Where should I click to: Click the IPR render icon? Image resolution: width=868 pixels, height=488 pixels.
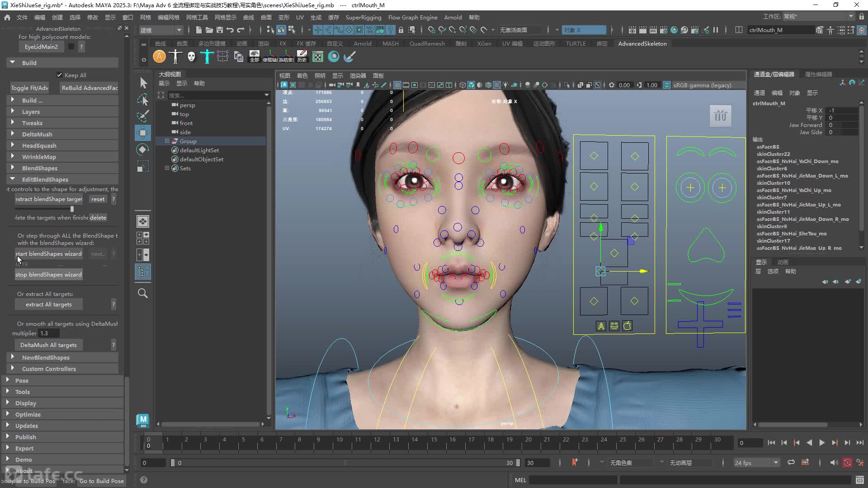(653, 30)
